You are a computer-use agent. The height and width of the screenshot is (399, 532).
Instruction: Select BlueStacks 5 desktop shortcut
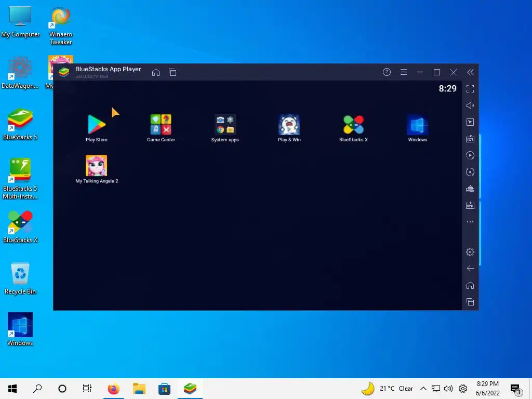click(20, 125)
